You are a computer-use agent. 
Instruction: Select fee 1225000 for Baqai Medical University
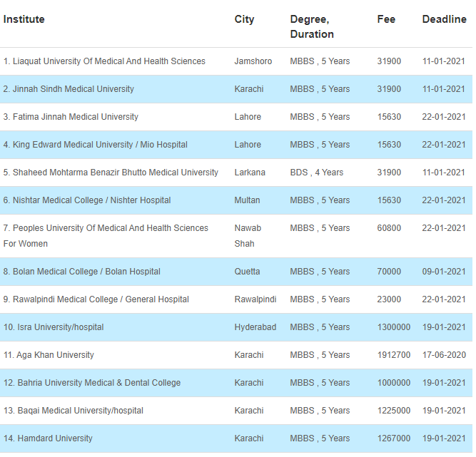394,411
